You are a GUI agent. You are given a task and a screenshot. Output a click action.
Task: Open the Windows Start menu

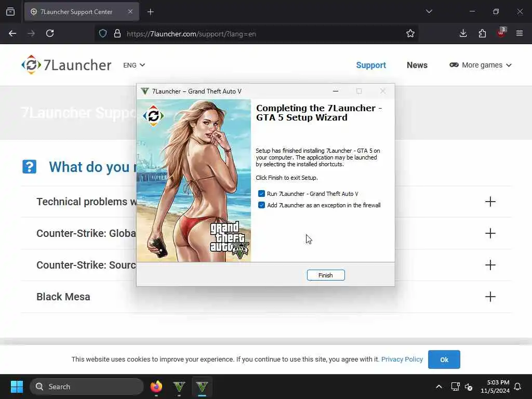[17, 387]
